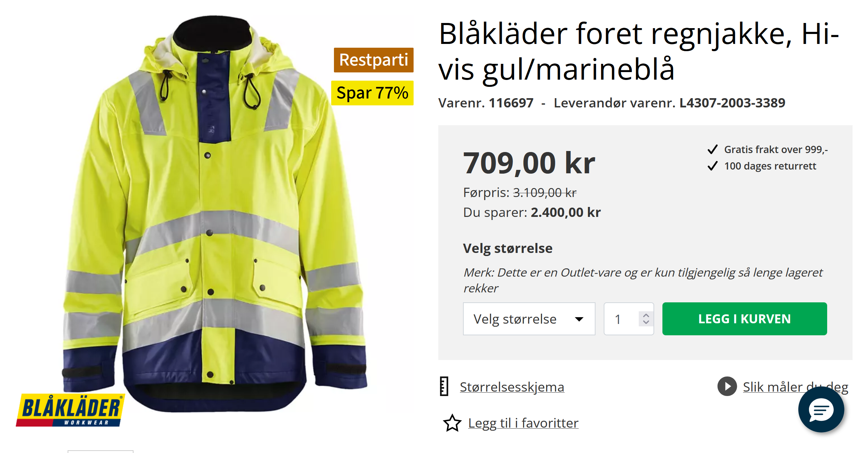Open the 'Størrelsesskjema' link

pyautogui.click(x=512, y=387)
